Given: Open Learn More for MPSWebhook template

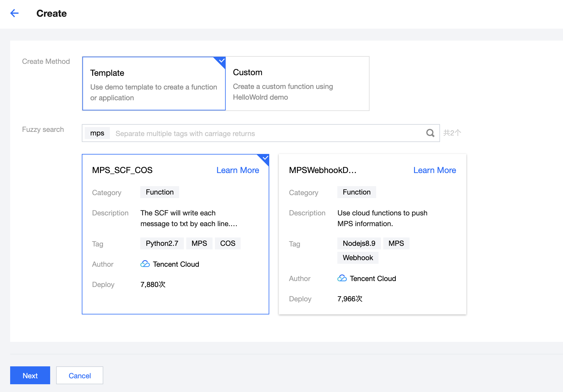Looking at the screenshot, I should click(435, 170).
